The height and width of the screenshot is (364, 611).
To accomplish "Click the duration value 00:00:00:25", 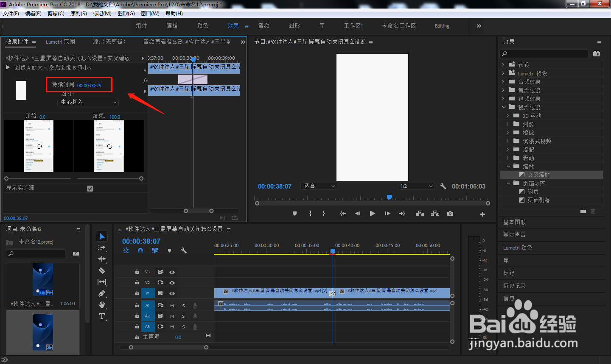I will click(89, 86).
